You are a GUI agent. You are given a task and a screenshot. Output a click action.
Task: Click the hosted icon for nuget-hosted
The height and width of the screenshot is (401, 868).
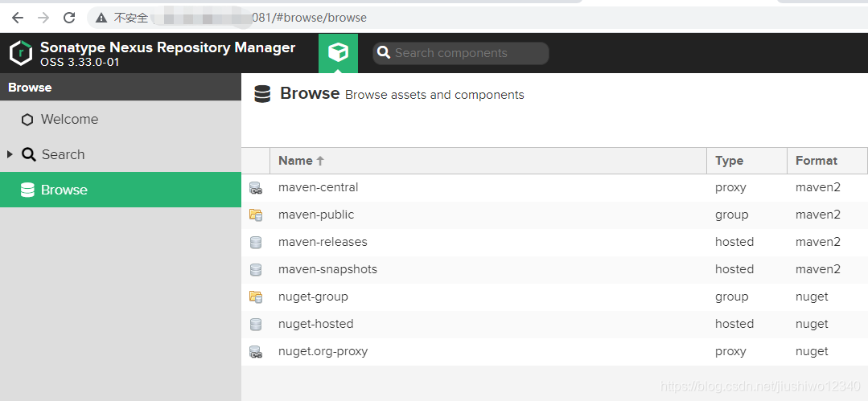click(255, 324)
